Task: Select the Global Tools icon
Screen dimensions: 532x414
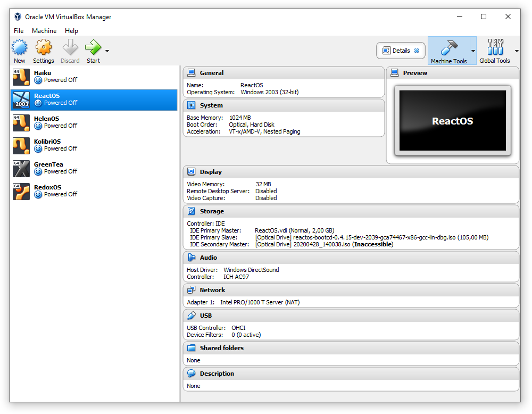Action: pyautogui.click(x=495, y=48)
